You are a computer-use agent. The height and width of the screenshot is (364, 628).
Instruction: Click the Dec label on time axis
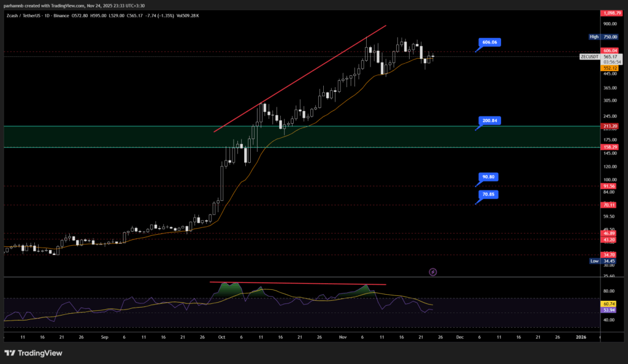(x=460, y=337)
